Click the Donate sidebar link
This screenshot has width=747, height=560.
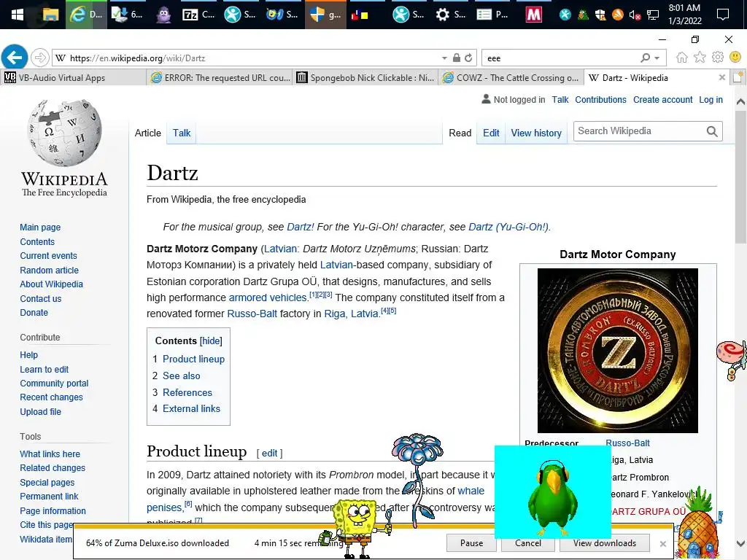34,312
